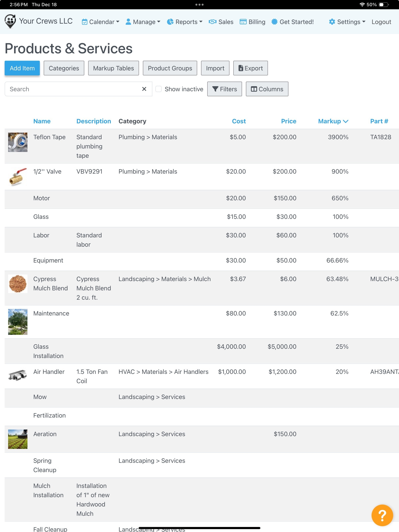Select the Labor row name
This screenshot has width=399, height=532.
(41, 235)
